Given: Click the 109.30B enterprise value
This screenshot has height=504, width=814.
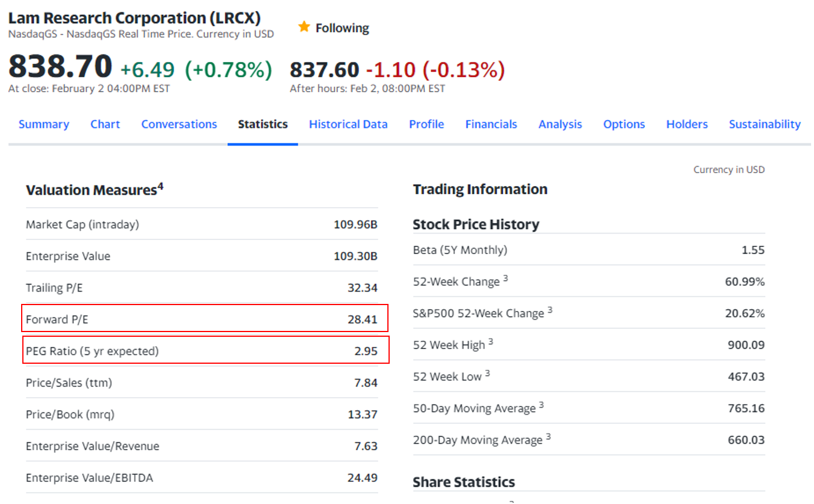Looking at the screenshot, I should [x=355, y=256].
